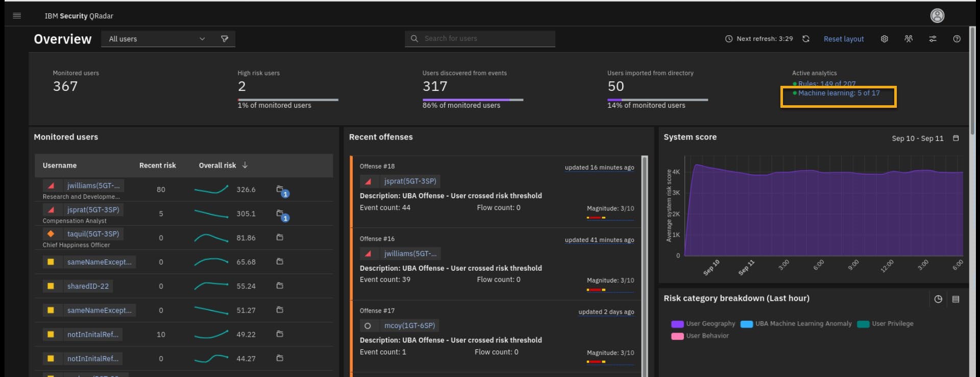Toggle User Geography legend item

(x=703, y=324)
